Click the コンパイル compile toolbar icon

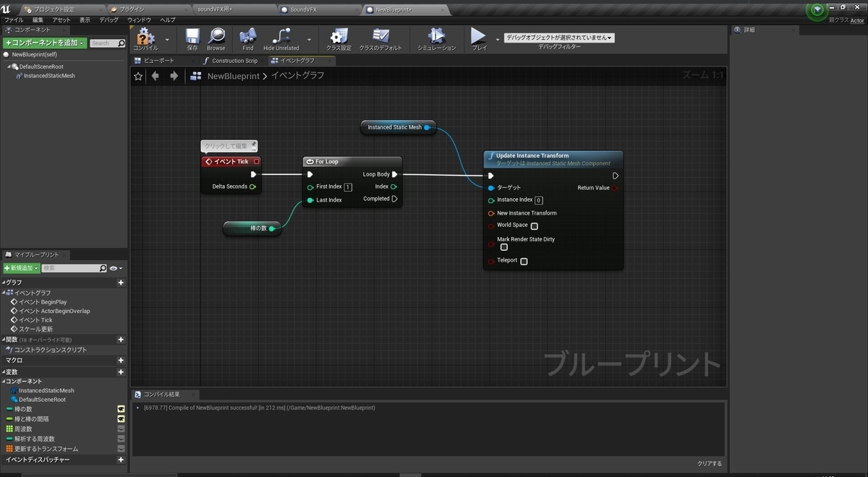pos(145,36)
